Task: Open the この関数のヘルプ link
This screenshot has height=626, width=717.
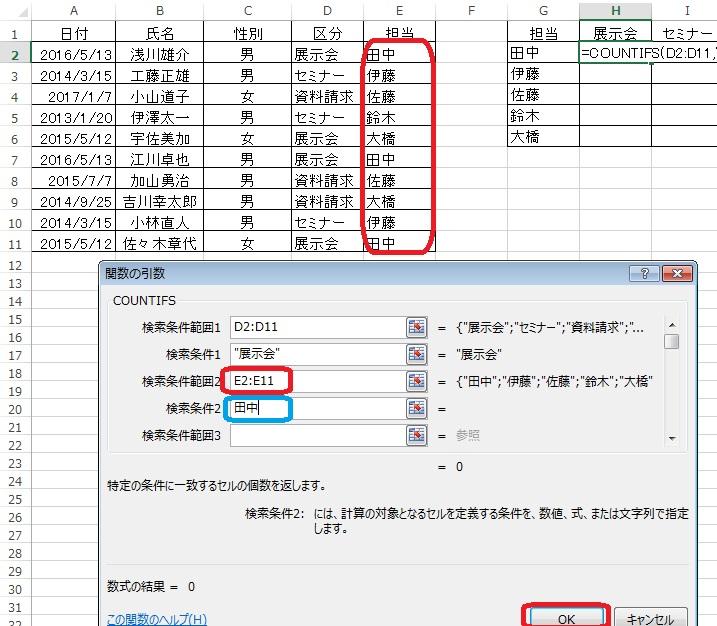Action: 156,619
